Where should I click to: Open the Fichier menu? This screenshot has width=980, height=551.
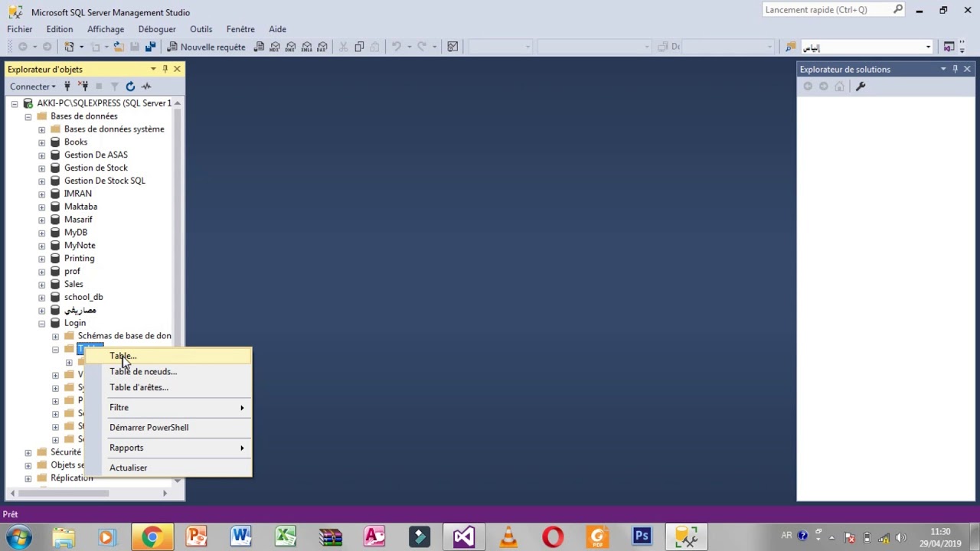tap(20, 29)
